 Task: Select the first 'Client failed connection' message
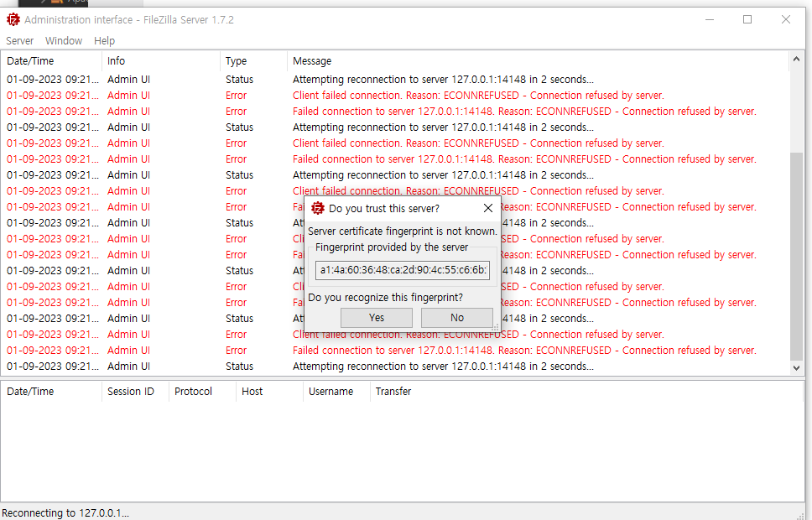click(478, 96)
